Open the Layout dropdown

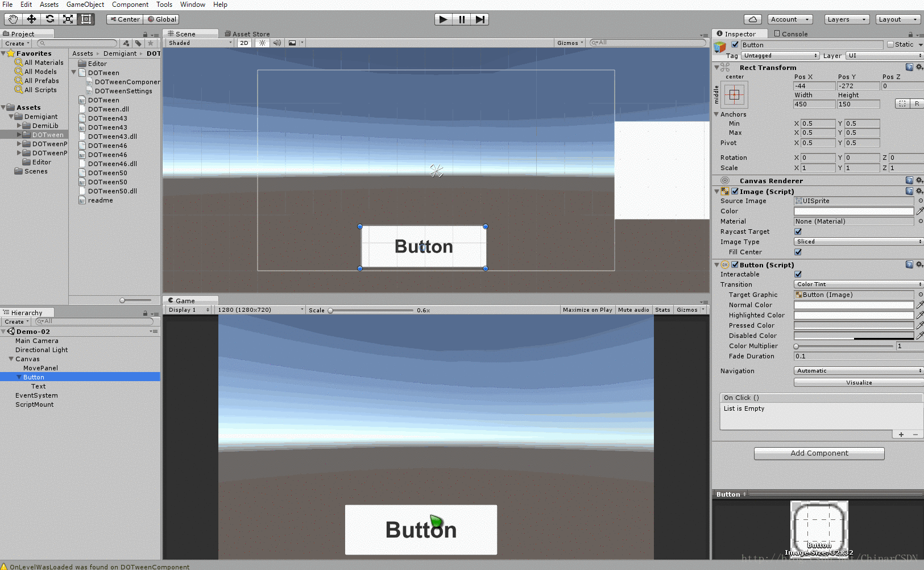898,19
